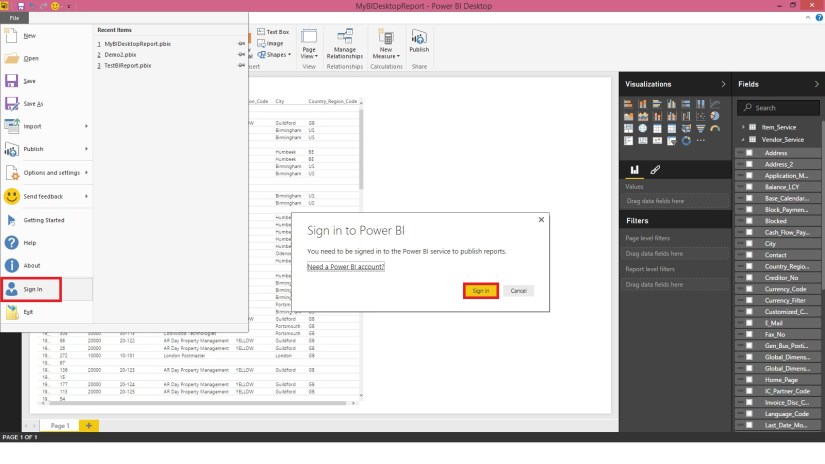Insert a Text Box from ribbon
This screenshot has width=825, height=464.
pos(273,32)
